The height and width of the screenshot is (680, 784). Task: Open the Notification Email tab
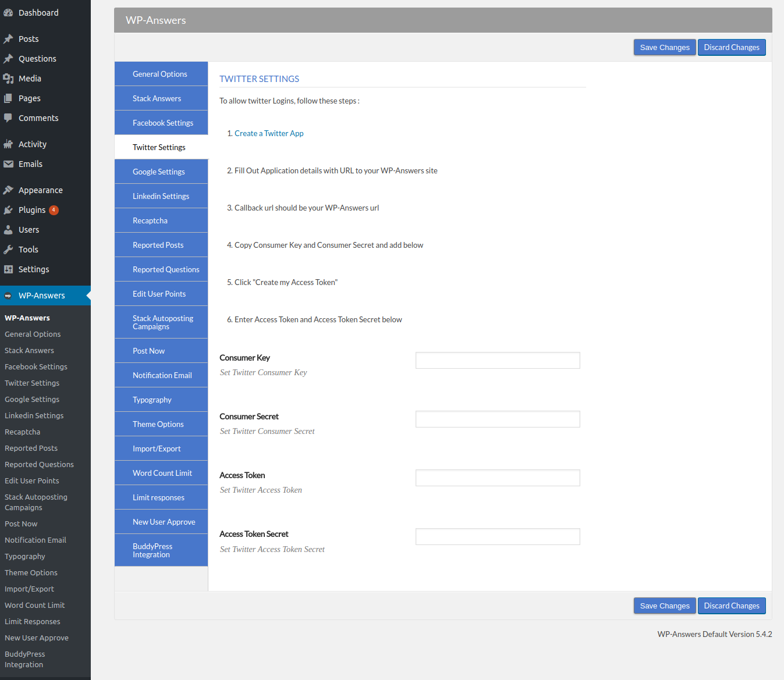pyautogui.click(x=161, y=375)
